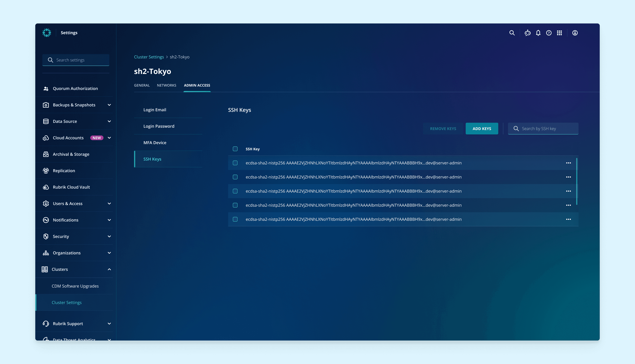Switch to the GENERAL tab

click(142, 85)
